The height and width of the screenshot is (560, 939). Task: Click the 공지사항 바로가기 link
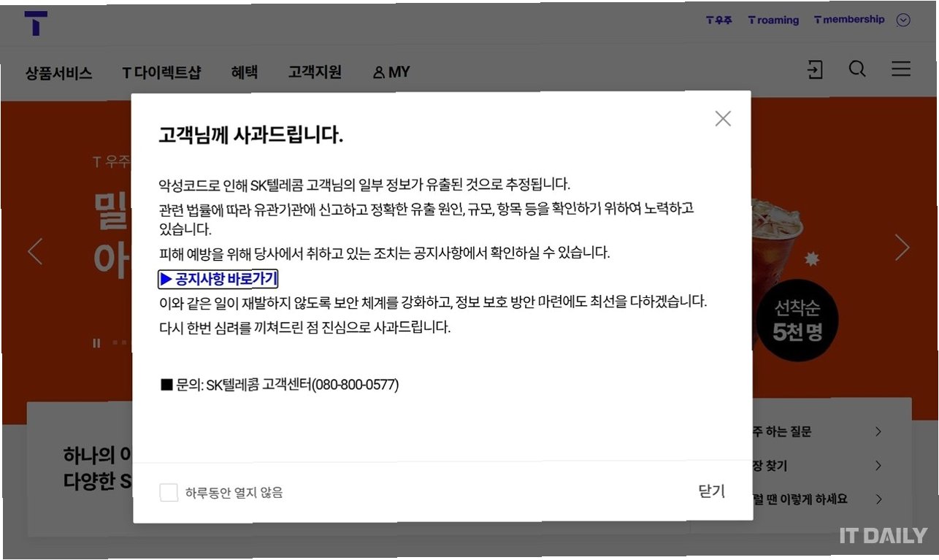(x=218, y=279)
